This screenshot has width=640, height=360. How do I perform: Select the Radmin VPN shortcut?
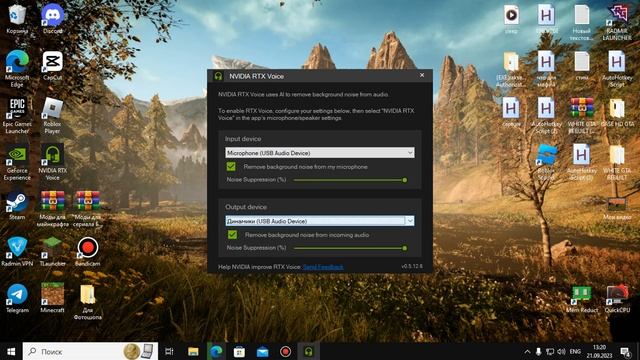tap(17, 252)
